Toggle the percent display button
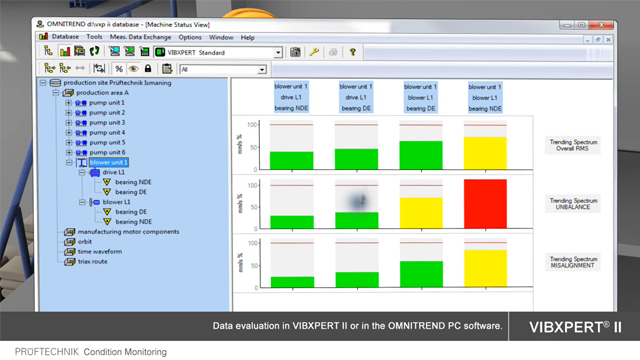The height and width of the screenshot is (360, 640). point(119,69)
